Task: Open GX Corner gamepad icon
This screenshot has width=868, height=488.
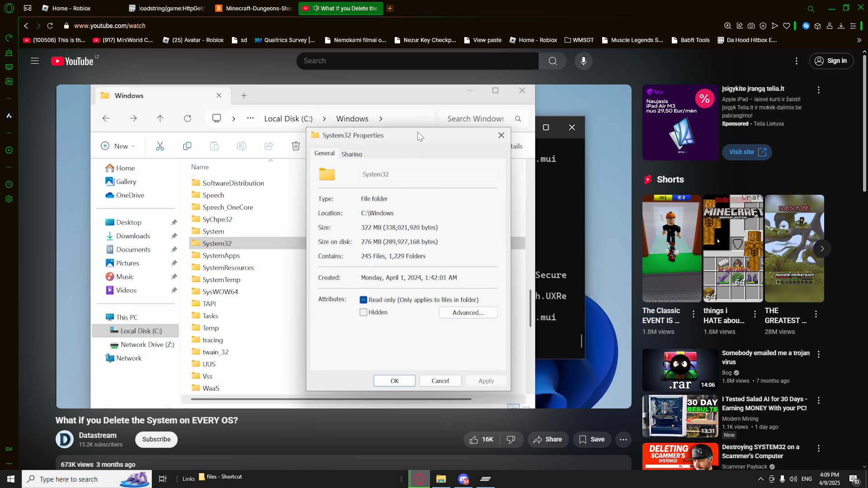Action: [x=28, y=8]
